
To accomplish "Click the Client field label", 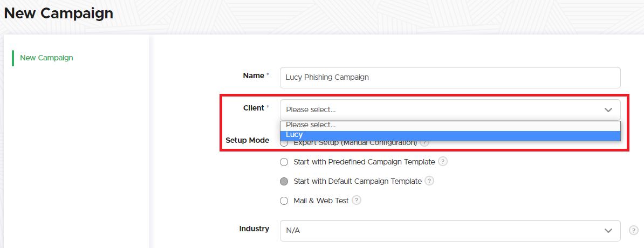I will click(x=254, y=108).
